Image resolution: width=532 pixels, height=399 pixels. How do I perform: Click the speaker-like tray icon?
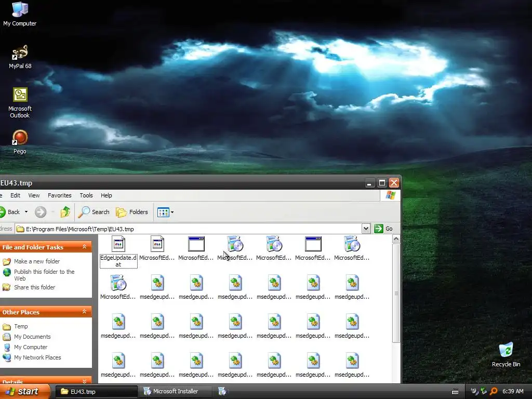pos(474,392)
